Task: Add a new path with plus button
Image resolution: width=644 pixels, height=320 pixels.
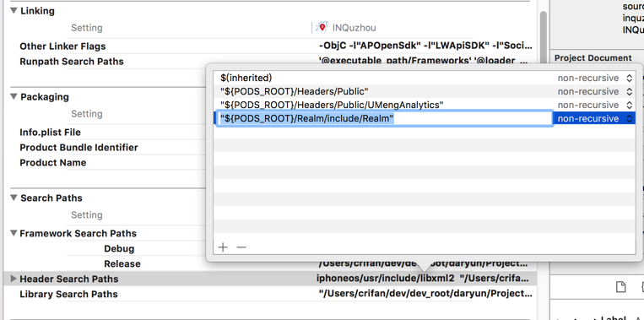Action: [x=223, y=247]
